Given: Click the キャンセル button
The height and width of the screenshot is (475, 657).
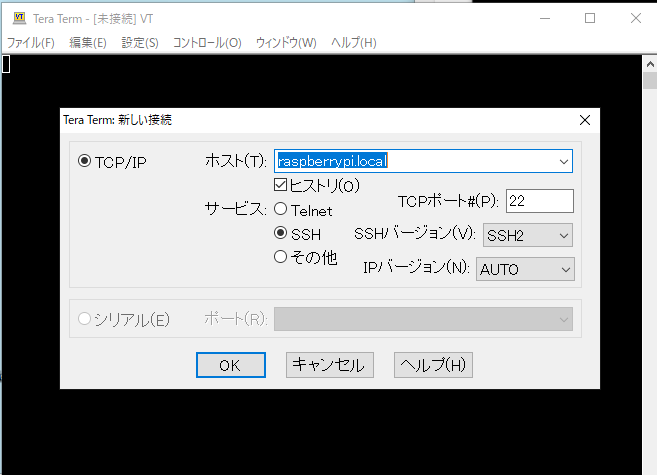Looking at the screenshot, I should 330,365.
